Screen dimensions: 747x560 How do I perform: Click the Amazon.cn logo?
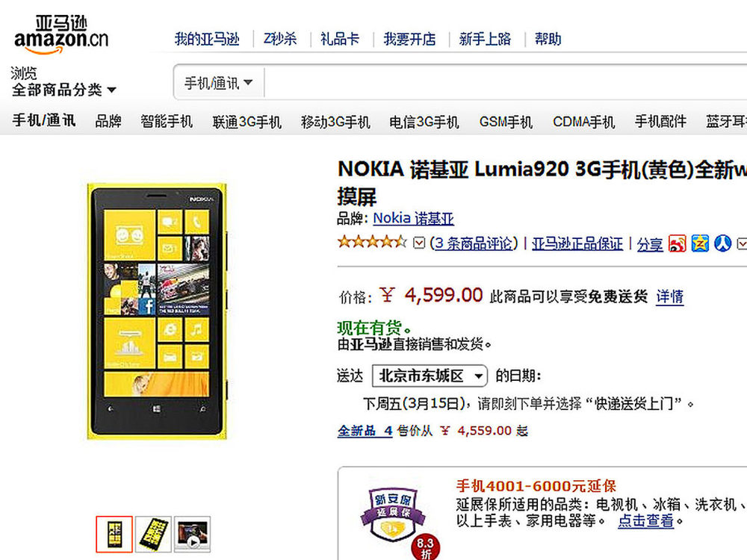61,35
